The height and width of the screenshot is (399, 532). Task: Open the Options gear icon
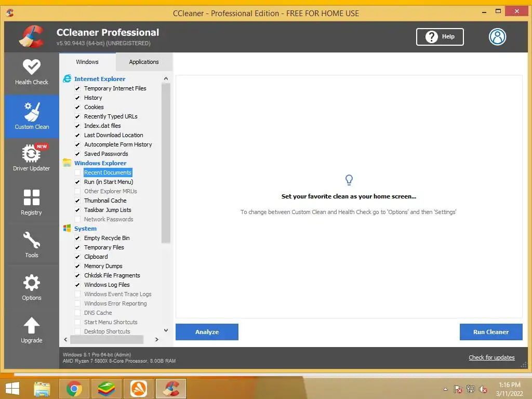point(32,283)
